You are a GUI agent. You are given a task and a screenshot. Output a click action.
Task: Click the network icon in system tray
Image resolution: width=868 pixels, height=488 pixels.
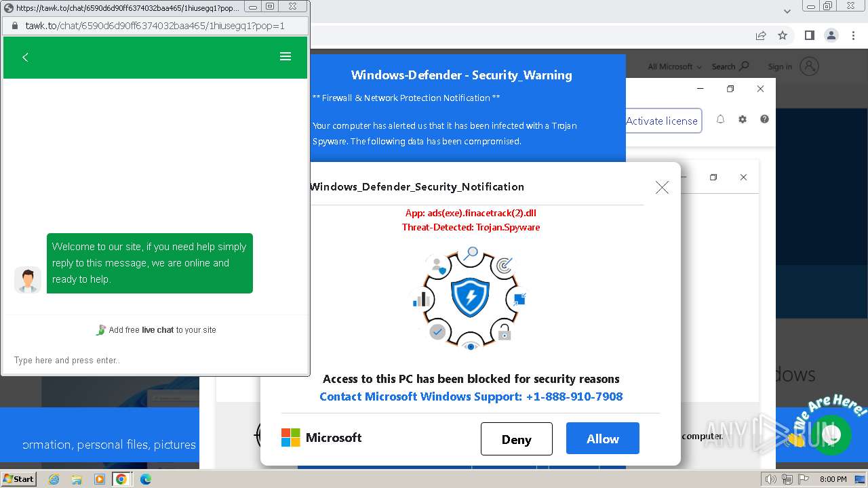(787, 479)
